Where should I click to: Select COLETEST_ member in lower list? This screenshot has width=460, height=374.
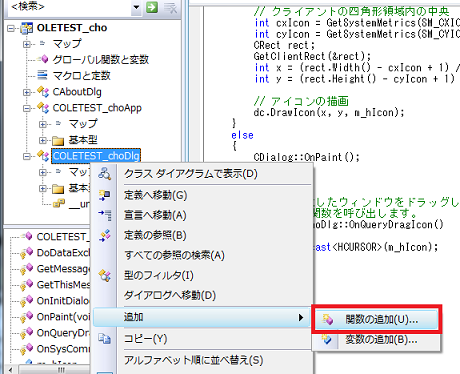click(x=63, y=237)
